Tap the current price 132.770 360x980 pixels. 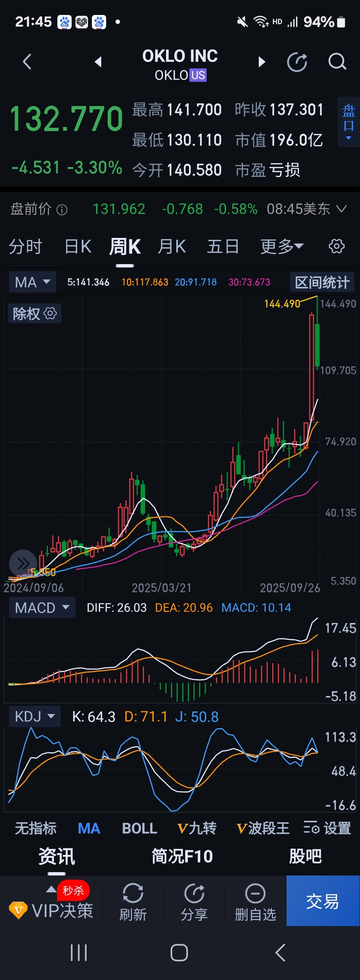66,119
